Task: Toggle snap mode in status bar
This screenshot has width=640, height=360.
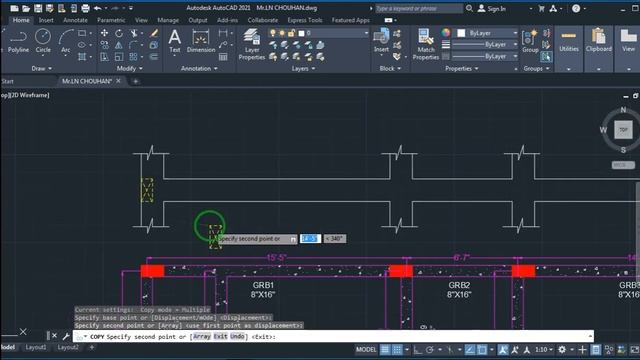Action: coord(397,350)
